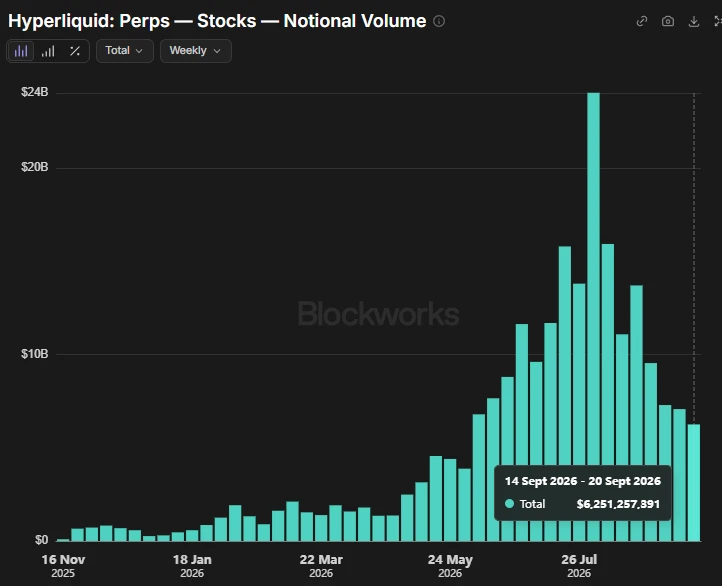Click the '26 Jul 2026' axis label
The image size is (722, 586).
[x=579, y=566]
